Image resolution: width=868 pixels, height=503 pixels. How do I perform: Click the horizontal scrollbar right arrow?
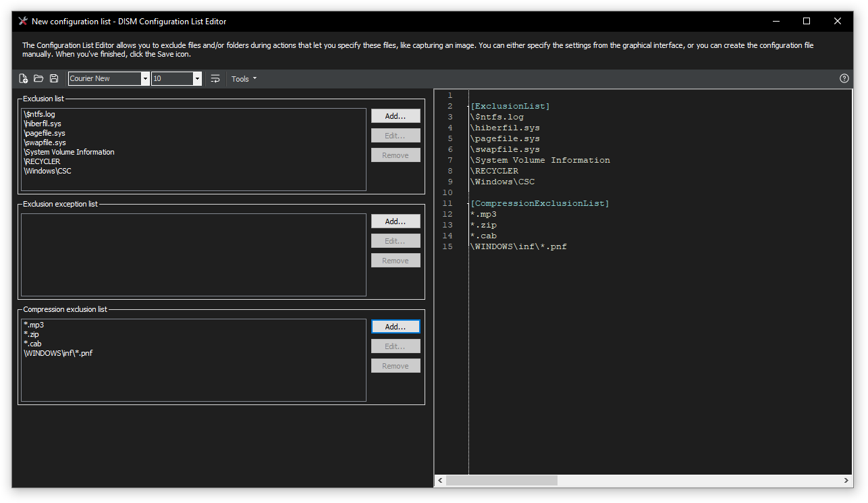[847, 481]
